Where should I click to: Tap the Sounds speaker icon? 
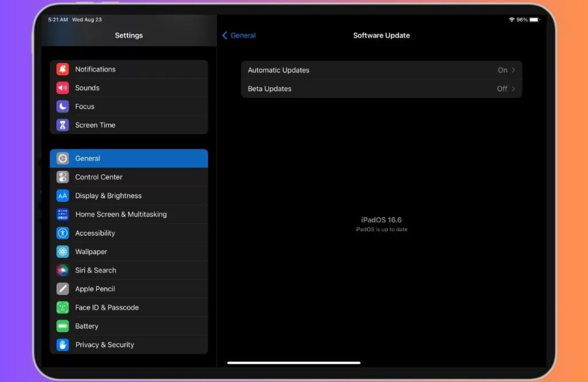pos(63,88)
